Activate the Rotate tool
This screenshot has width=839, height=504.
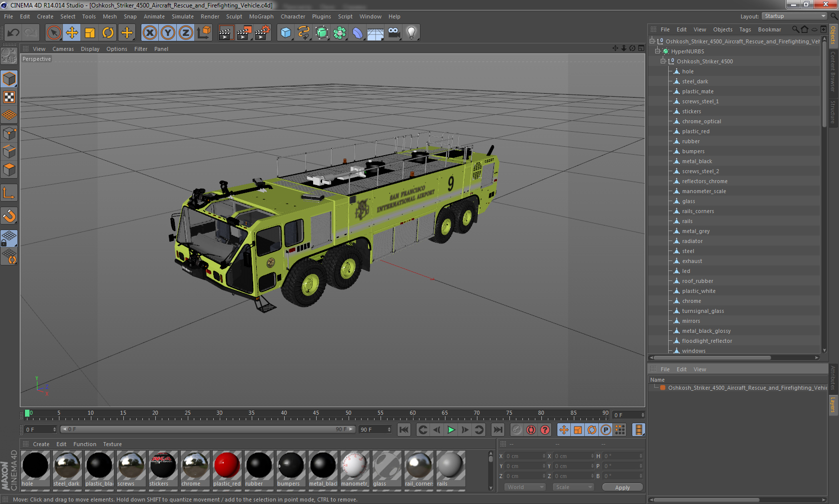click(x=108, y=33)
